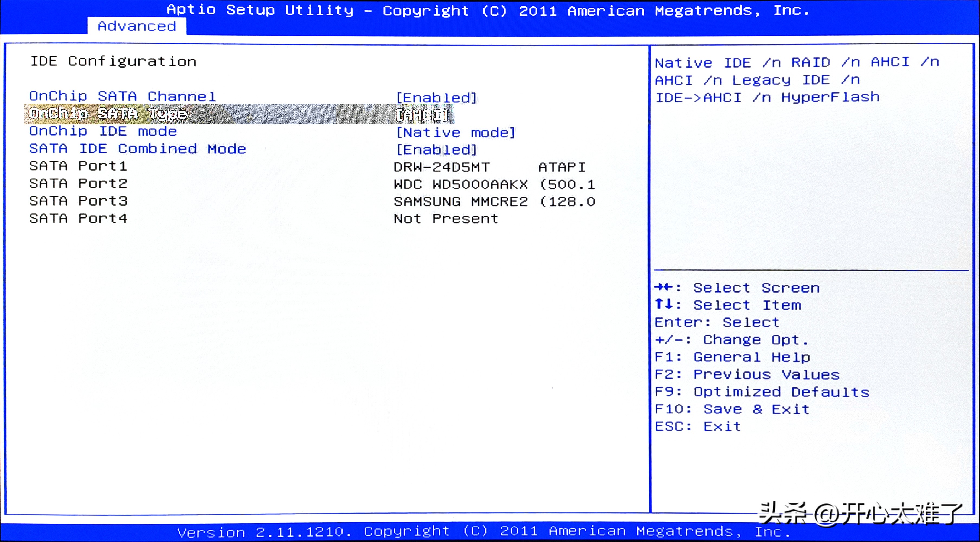The image size is (980, 542).
Task: Click F10 Save & Exit hint
Action: pyautogui.click(x=732, y=409)
